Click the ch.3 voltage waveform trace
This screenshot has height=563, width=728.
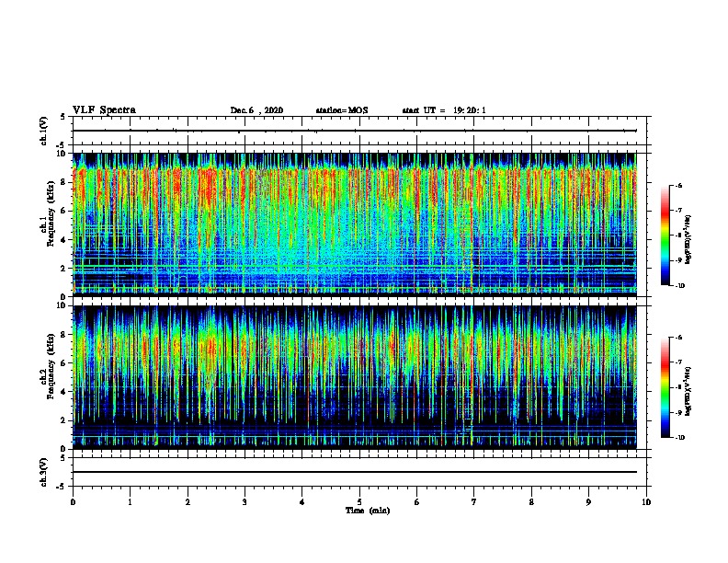(355, 472)
